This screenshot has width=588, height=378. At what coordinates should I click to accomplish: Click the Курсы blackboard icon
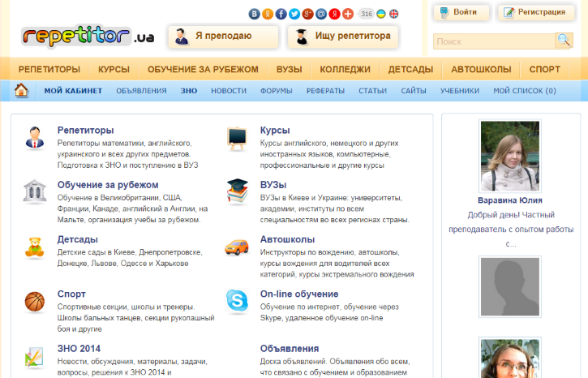[237, 138]
